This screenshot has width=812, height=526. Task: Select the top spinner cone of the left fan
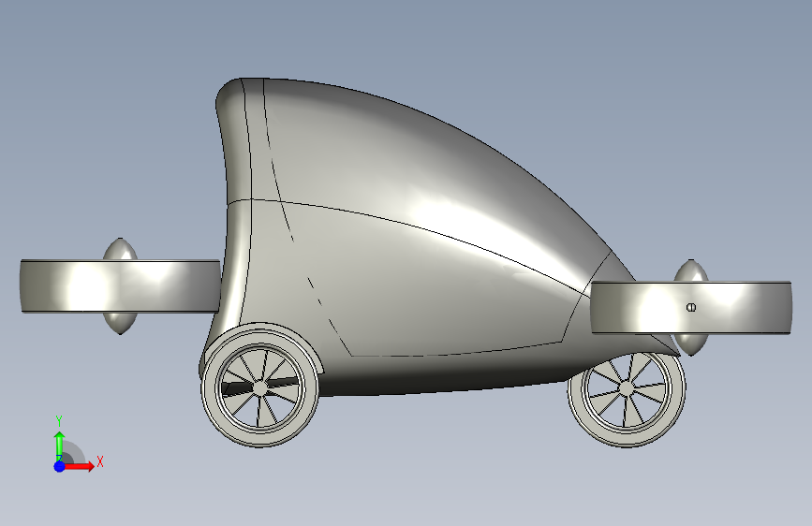(120, 249)
